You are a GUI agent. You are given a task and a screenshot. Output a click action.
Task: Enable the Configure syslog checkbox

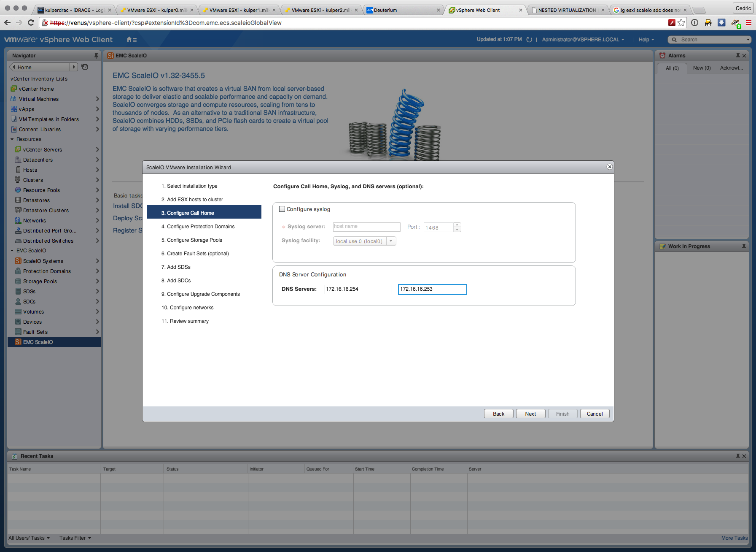[282, 209]
